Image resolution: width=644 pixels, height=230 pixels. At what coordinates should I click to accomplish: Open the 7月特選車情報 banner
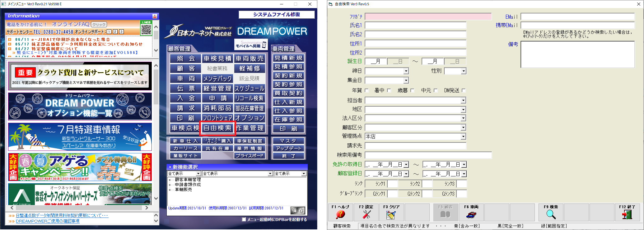(80, 137)
